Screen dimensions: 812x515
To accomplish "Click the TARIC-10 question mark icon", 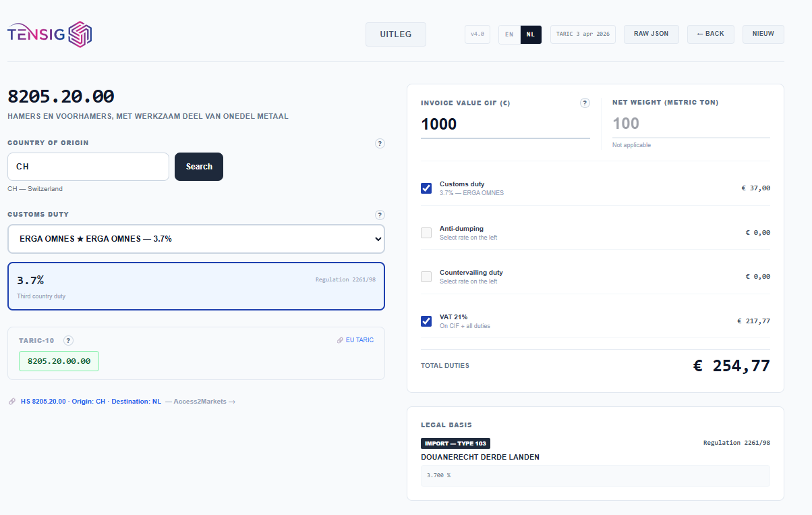I will (x=68, y=341).
